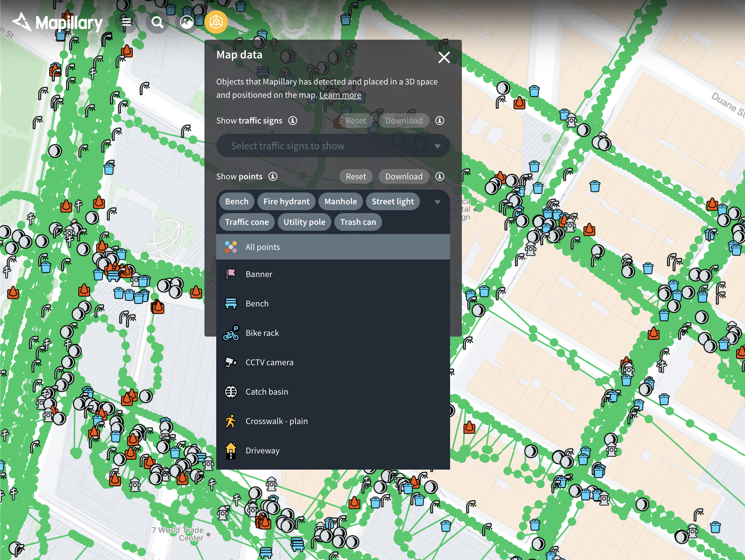Screen dimensions: 745x560
Task: Open the hamburger main menu
Action: 126,22
